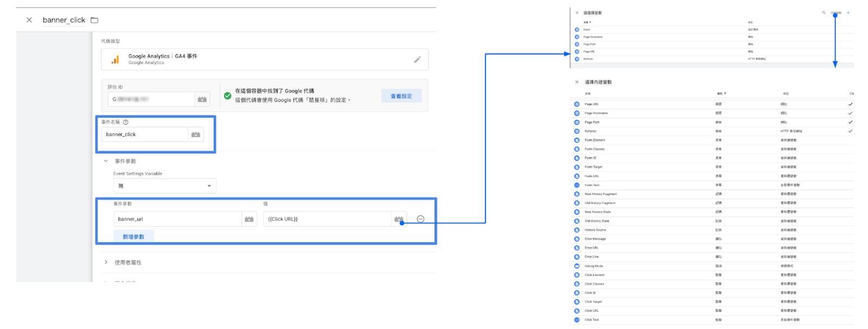Click the search icon in variable chooser panel
The image size is (868, 329).
coord(824,12)
